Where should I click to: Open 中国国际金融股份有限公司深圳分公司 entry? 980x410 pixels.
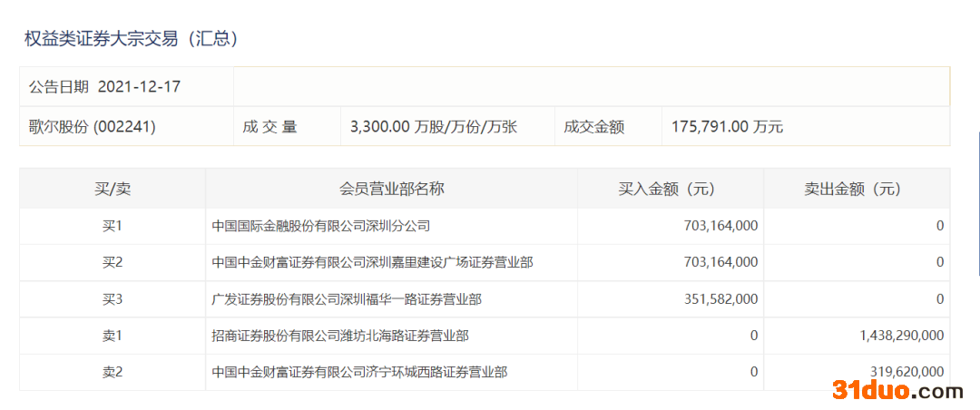click(320, 226)
